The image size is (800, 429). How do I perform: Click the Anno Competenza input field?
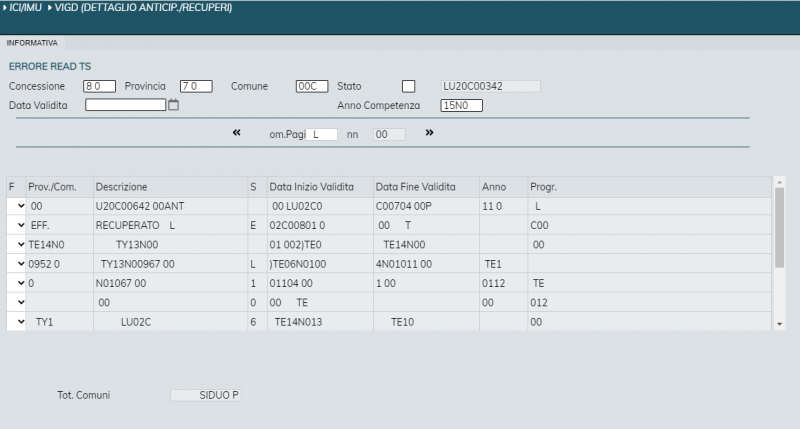[x=461, y=105]
